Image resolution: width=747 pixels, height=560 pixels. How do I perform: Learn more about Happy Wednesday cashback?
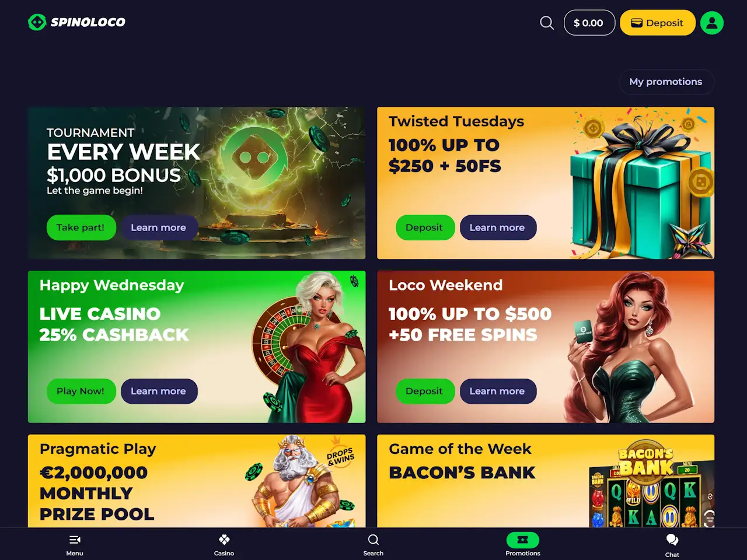(159, 391)
